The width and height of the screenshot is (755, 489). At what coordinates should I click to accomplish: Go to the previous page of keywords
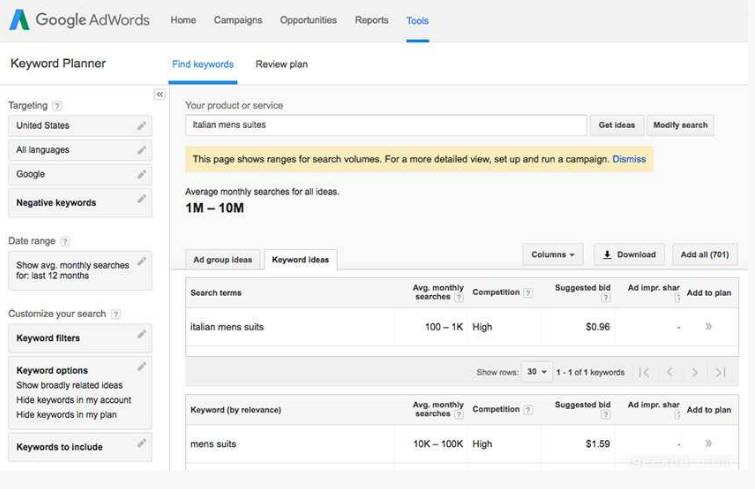click(x=669, y=372)
